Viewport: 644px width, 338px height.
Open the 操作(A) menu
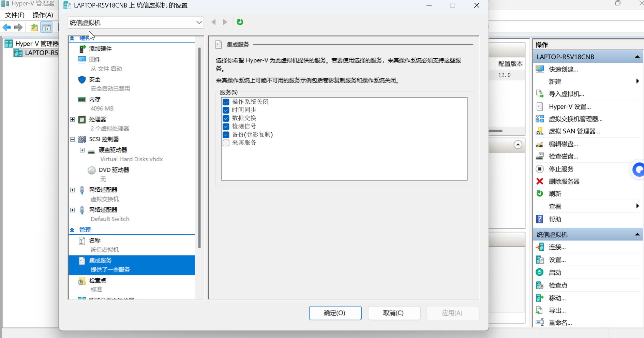(43, 15)
